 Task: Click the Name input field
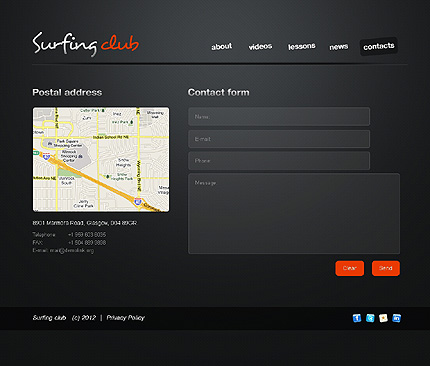[x=279, y=117]
